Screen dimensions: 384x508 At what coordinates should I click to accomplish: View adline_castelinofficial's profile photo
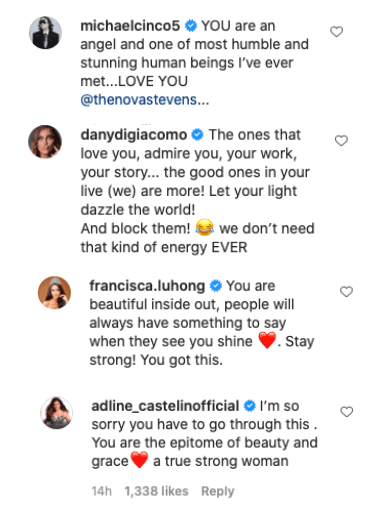point(56,412)
